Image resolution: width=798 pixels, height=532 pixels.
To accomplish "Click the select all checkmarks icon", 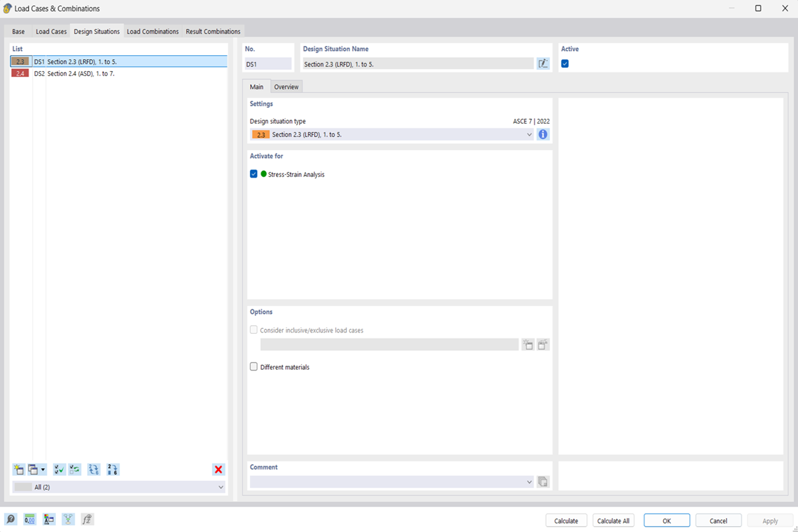I will coord(59,469).
